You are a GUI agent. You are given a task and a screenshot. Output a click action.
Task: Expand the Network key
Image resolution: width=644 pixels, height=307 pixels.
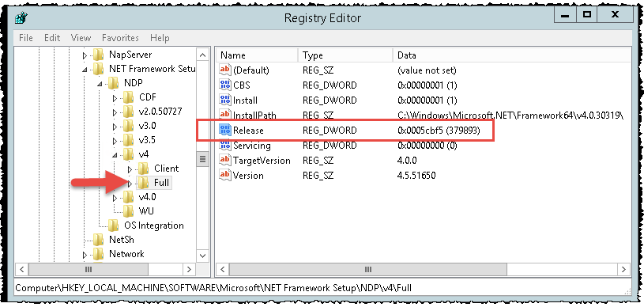click(85, 255)
